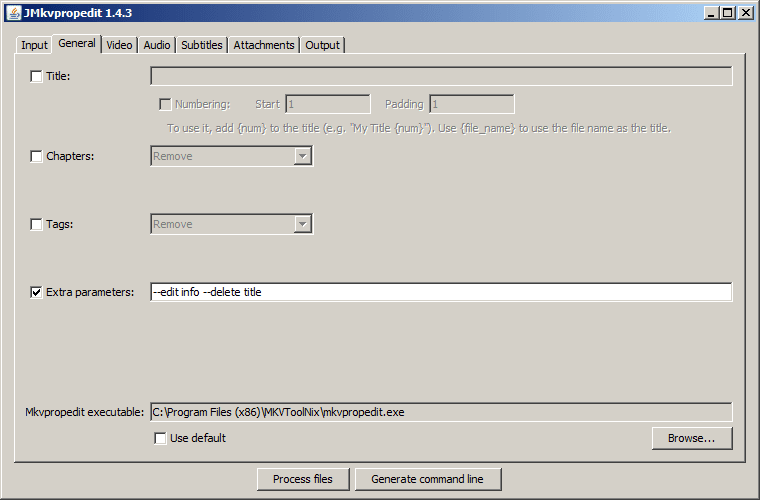Open the Chapters Remove dropdown
The height and width of the screenshot is (500, 760).
232,156
